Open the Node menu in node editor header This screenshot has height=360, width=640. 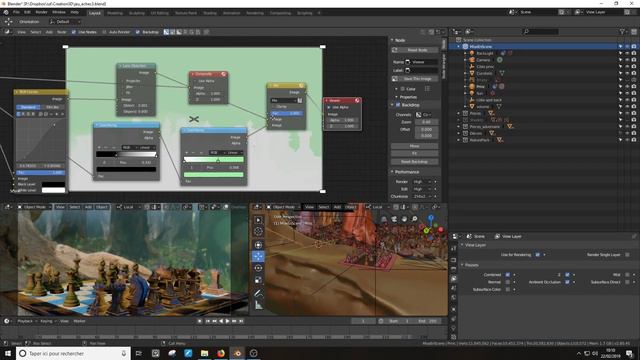point(62,32)
